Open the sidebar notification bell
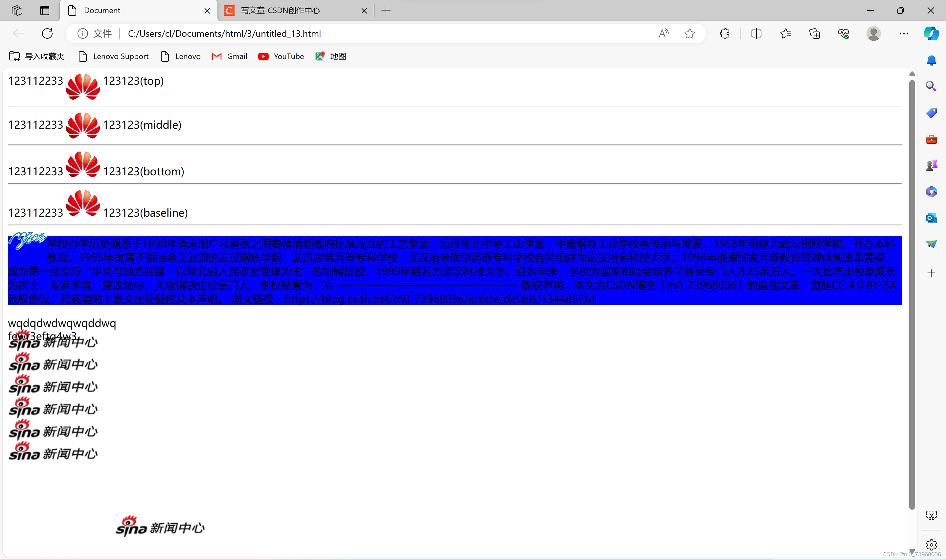Viewport: 946px width, 560px height. [931, 60]
